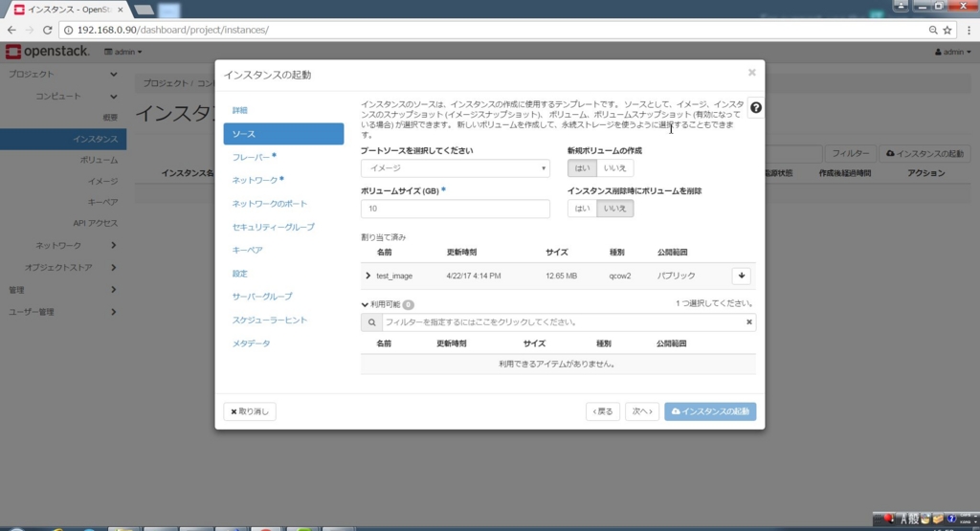Click the 次へ next button
The height and width of the screenshot is (531, 980).
(642, 411)
